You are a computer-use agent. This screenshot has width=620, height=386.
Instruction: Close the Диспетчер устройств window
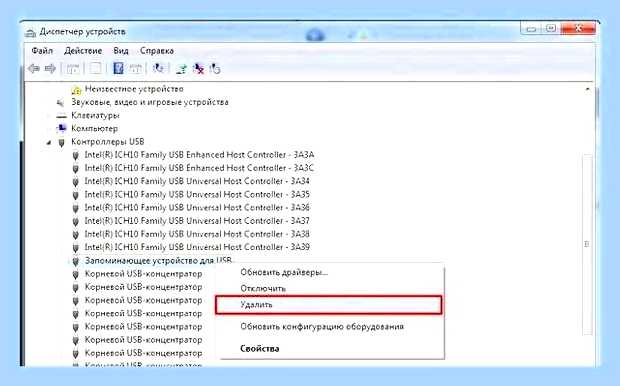[578, 29]
